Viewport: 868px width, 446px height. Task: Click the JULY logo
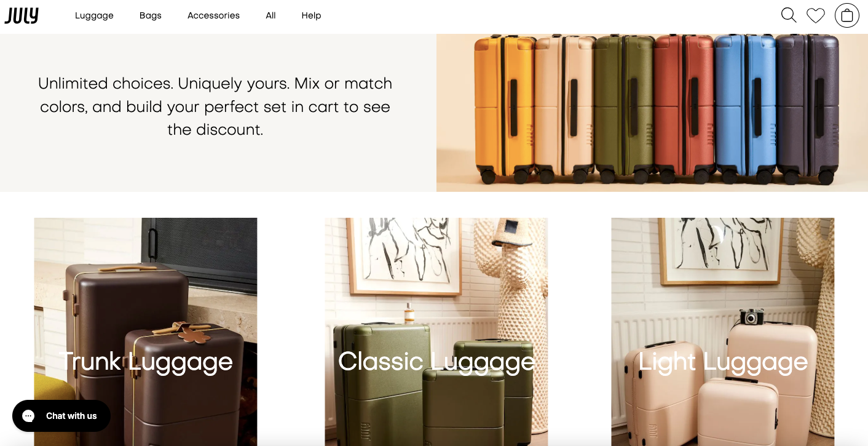[x=22, y=15]
